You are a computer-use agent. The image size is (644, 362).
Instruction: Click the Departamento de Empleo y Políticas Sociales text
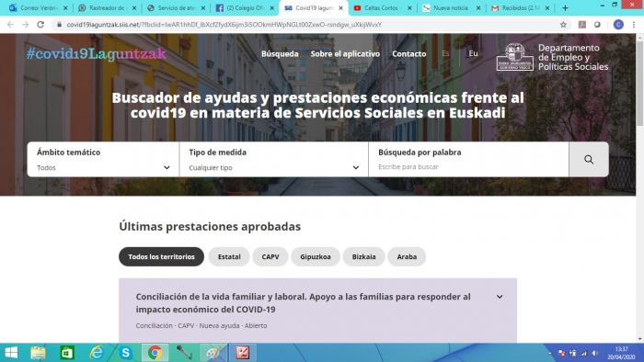click(x=573, y=57)
